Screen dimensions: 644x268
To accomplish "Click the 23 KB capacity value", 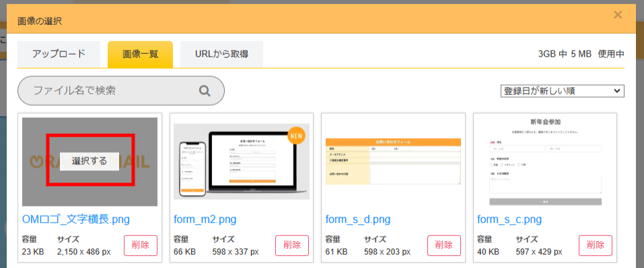I will [33, 252].
